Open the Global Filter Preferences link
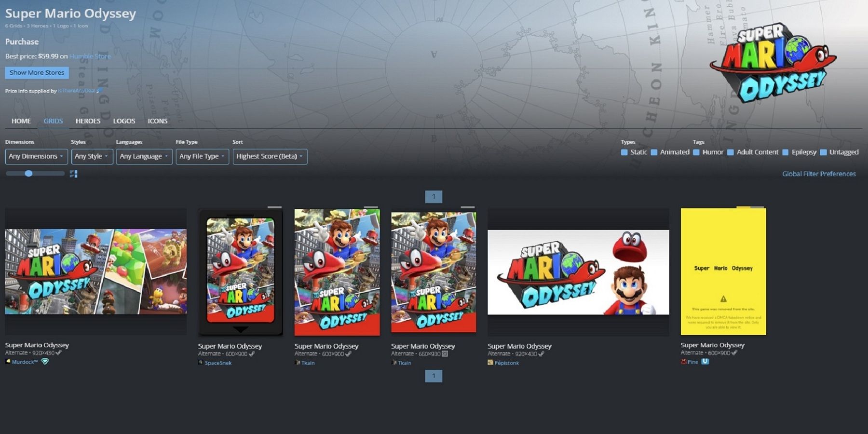The width and height of the screenshot is (868, 434). pyautogui.click(x=819, y=174)
